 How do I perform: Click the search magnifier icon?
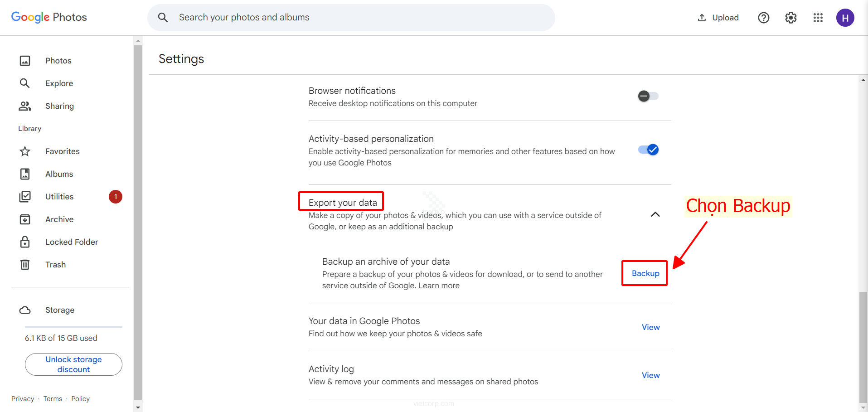click(x=163, y=17)
